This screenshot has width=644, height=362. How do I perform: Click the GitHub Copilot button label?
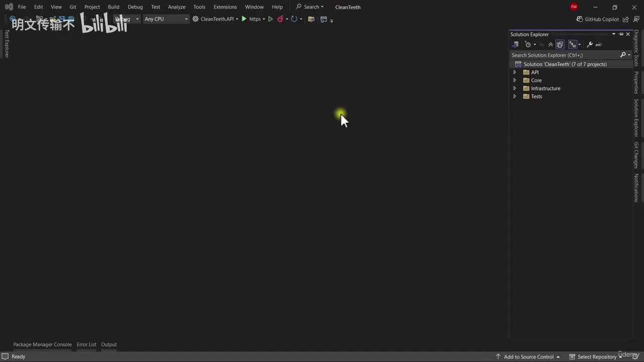[x=602, y=19]
